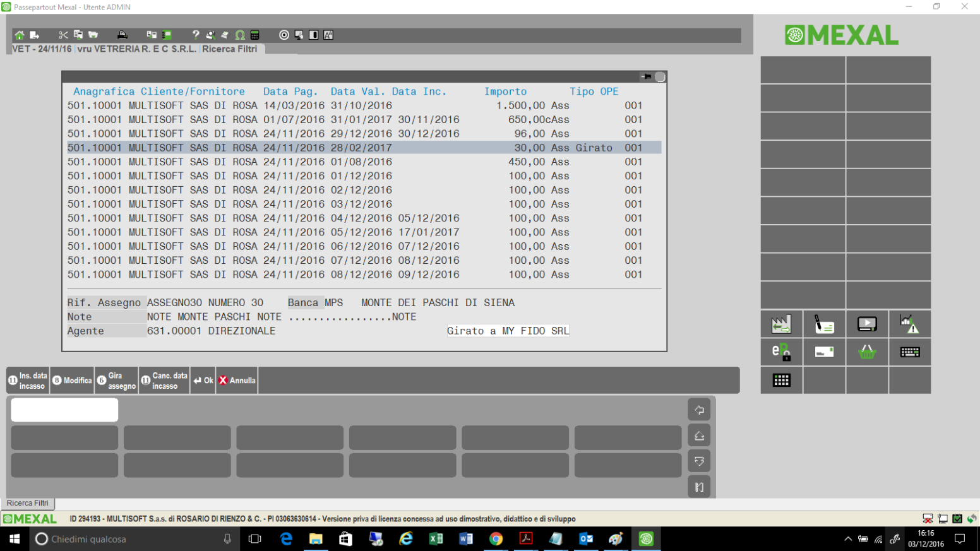This screenshot has height=551, width=980.
Task: Select the row with importo 1.500,00
Action: (364, 105)
